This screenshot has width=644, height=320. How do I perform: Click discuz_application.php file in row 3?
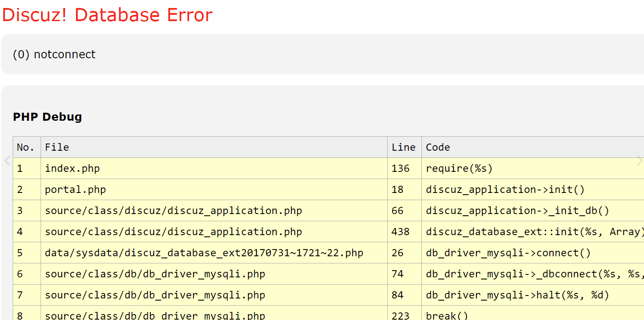(x=214, y=211)
